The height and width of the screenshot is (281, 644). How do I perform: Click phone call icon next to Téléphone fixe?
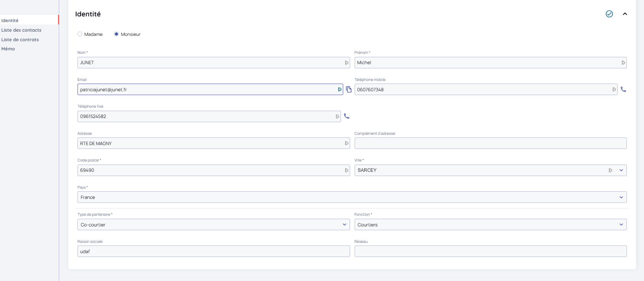point(347,116)
